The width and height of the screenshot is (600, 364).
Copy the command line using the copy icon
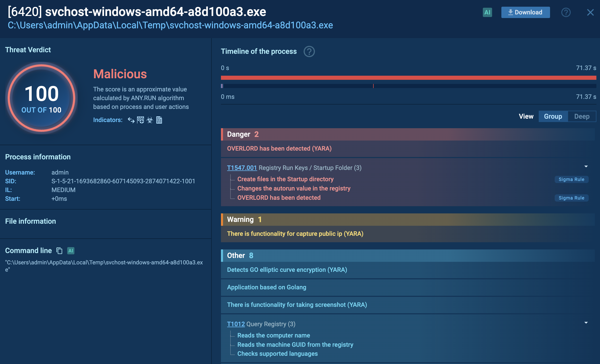[x=59, y=251]
